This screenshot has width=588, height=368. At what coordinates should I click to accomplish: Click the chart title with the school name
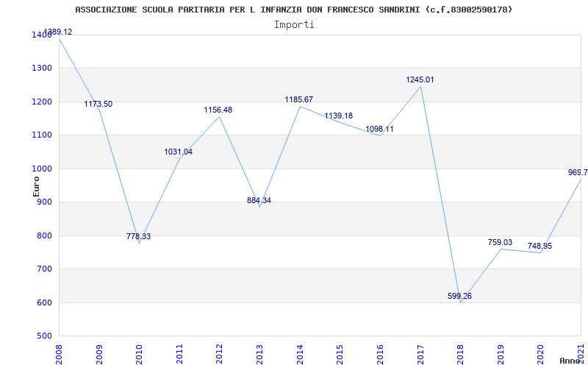293,10
